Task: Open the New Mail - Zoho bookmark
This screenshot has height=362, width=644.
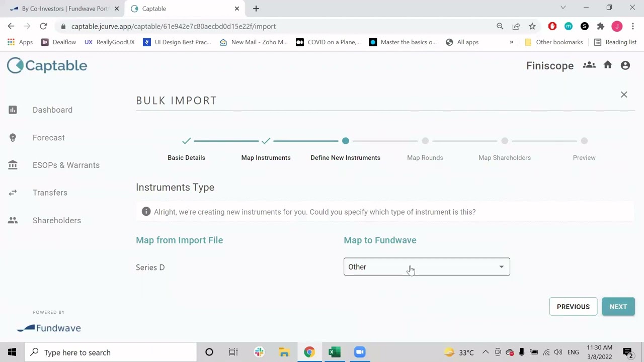Action: point(254,42)
